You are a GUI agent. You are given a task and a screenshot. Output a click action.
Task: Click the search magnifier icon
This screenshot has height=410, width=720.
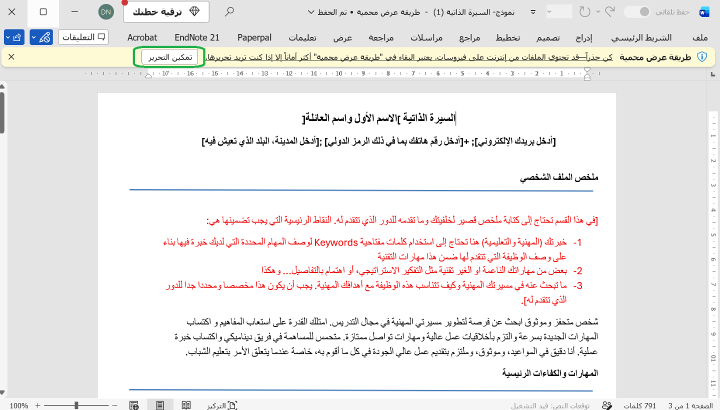pos(229,11)
